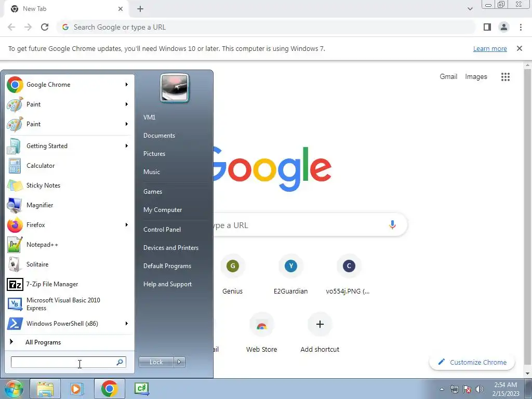The height and width of the screenshot is (399, 532).
Task: Show hidden tray icons
Action: 442,389
